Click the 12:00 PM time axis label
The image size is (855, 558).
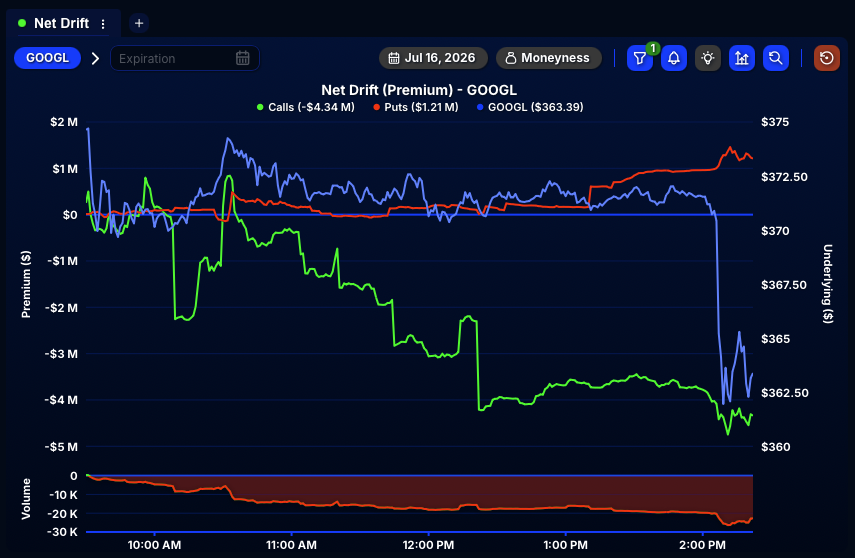[428, 545]
